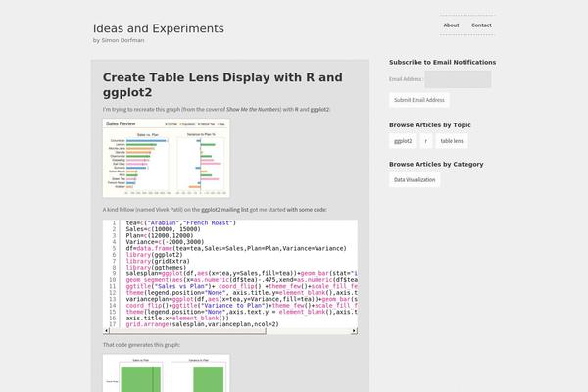The image size is (588, 392).
Task: Click the Ideas and Experiments site title
Action: (158, 28)
